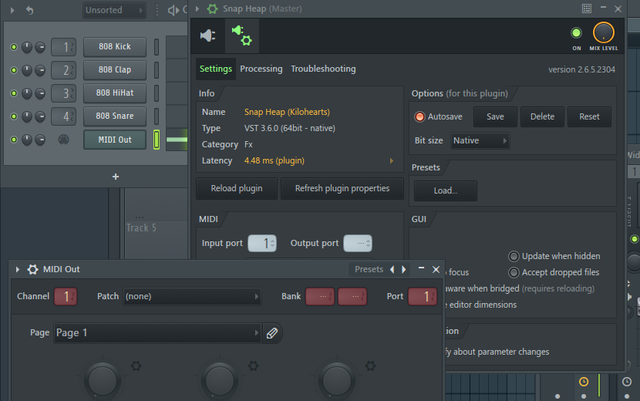
Task: Toggle the Snap Heap ON switch
Action: point(576,33)
